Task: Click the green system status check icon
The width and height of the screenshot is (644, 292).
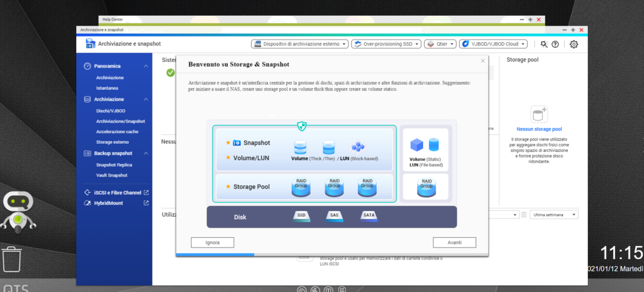Action: (x=170, y=73)
